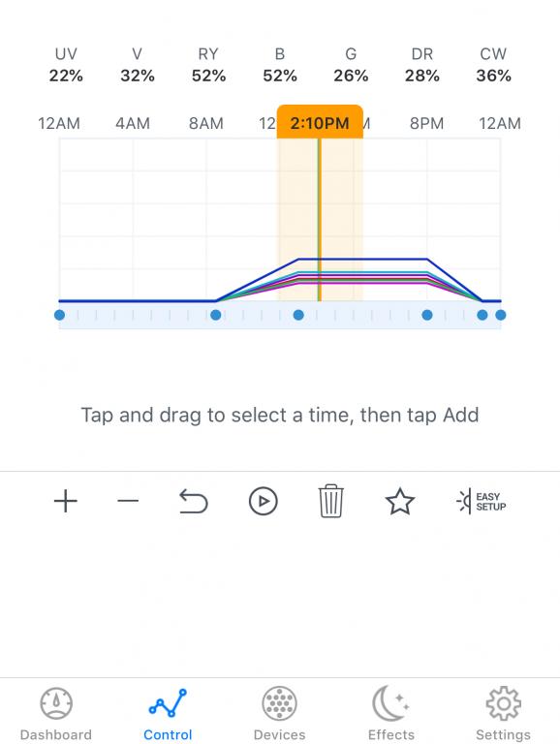Delete schedule using the trash can icon

[330, 501]
